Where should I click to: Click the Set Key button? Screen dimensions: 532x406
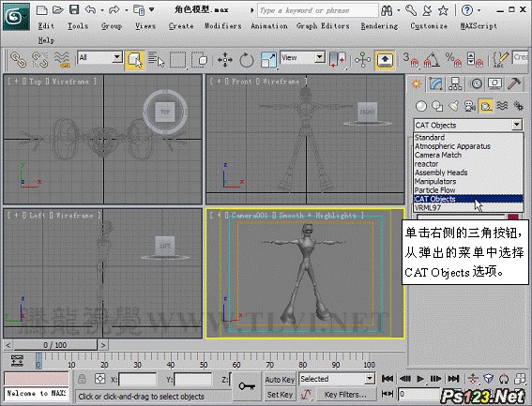coord(280,395)
